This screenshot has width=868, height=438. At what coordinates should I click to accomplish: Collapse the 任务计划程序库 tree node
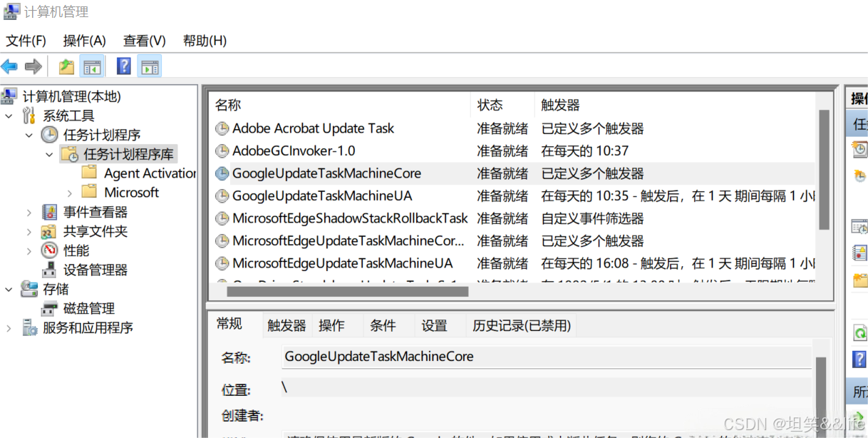(49, 154)
